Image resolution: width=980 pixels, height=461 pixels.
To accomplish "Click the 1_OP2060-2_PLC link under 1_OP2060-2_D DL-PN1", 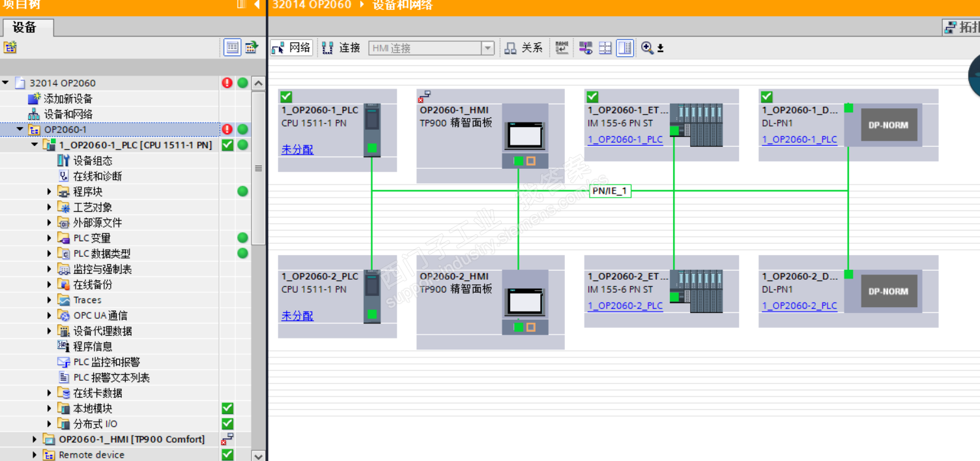I will coord(800,305).
